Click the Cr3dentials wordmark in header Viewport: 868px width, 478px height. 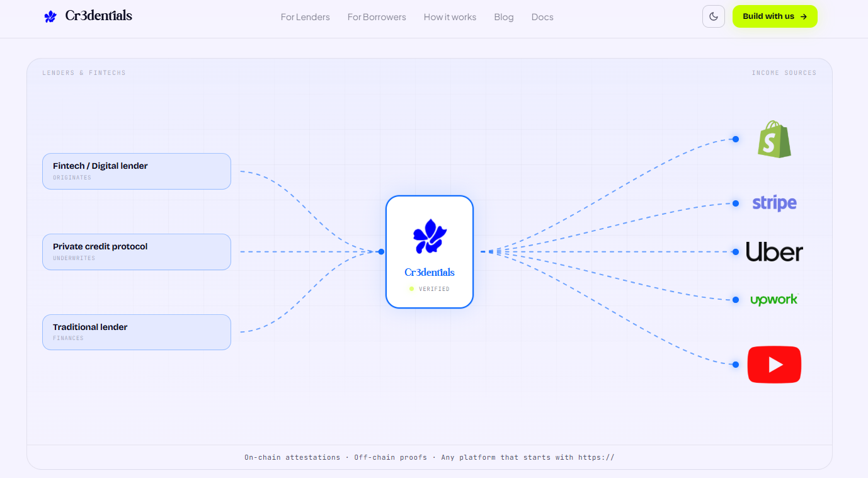99,16
